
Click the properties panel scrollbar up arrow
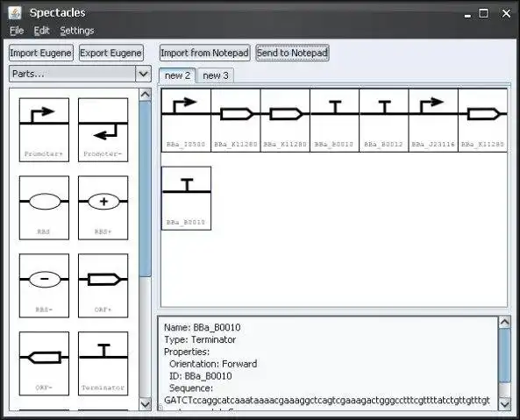pyautogui.click(x=504, y=323)
